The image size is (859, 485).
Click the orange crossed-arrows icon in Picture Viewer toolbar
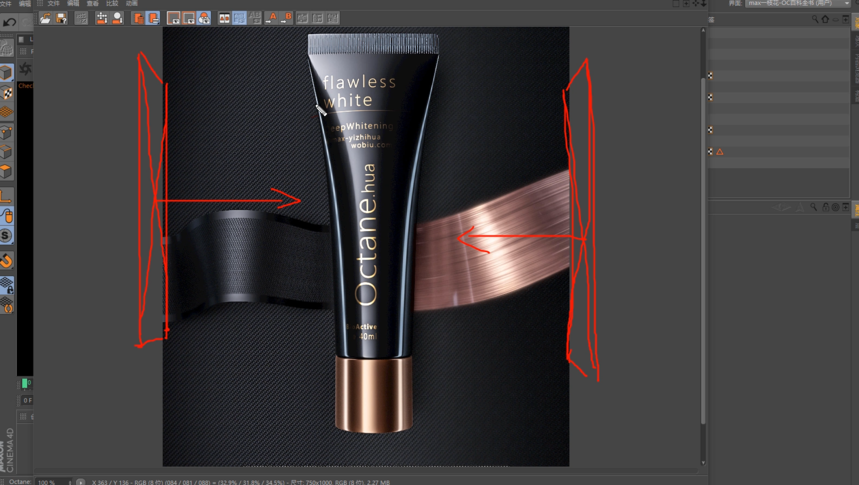click(102, 18)
